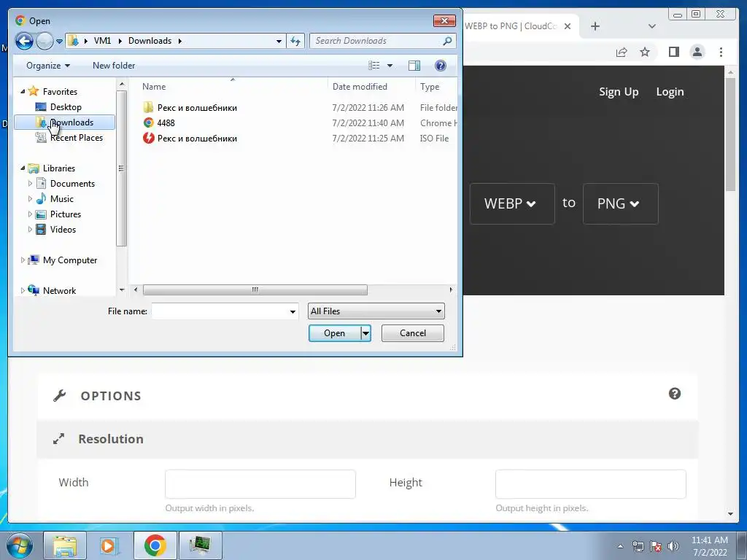
Task: Close the WEBP to PNG Chrome tab
Action: [x=568, y=26]
